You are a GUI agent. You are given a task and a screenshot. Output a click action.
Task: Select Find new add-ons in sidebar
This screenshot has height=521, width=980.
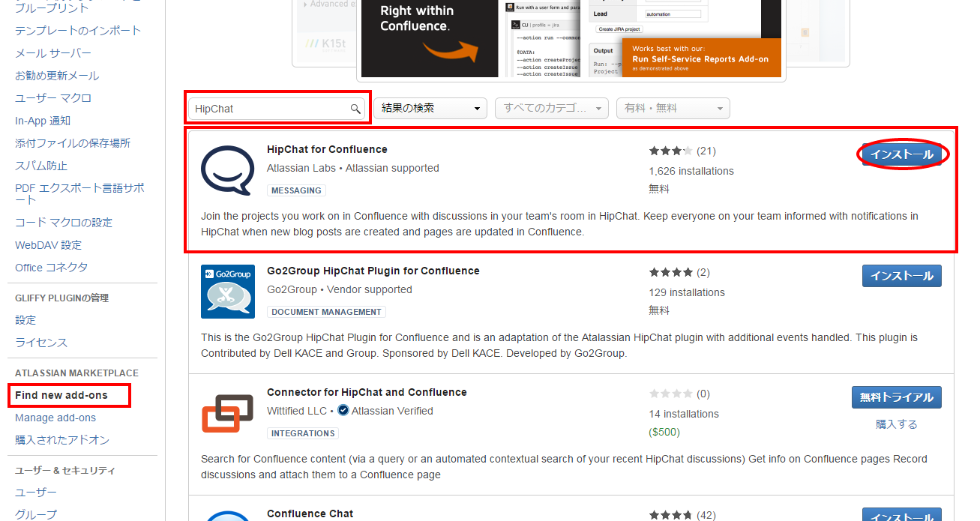coord(61,395)
